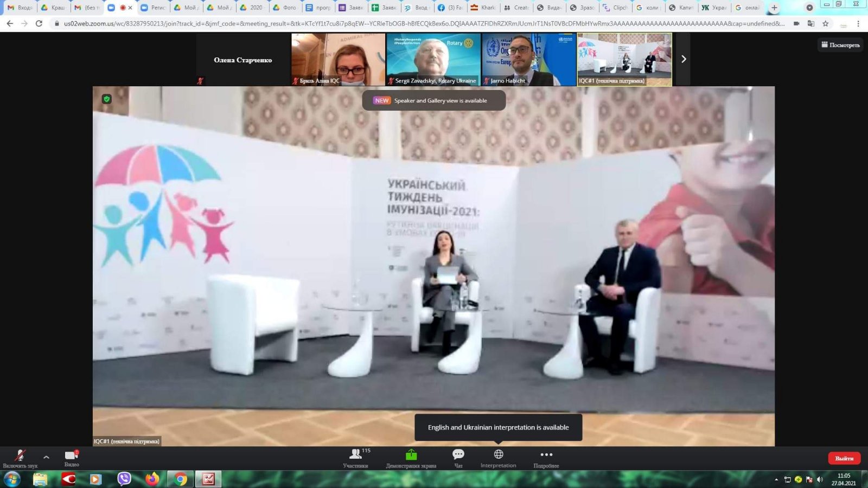Open Viber from the Windows taskbar
This screenshot has height=488, width=868.
point(124,479)
